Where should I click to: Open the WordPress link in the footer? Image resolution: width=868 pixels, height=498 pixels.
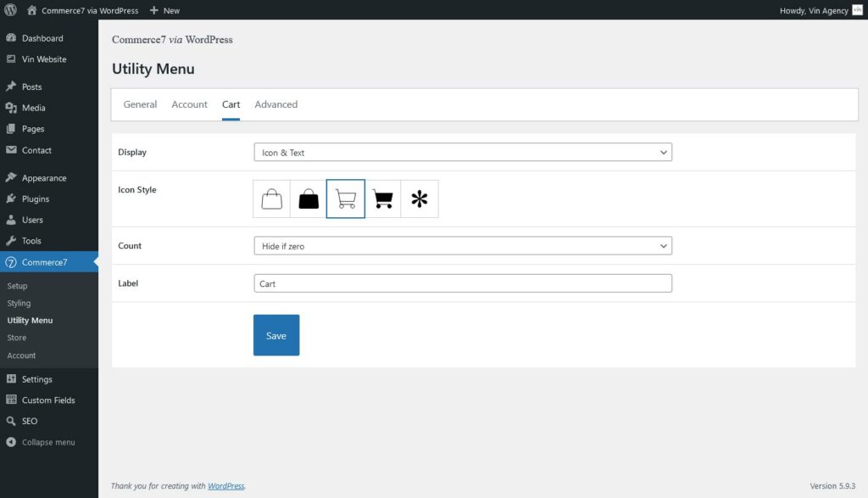click(225, 486)
